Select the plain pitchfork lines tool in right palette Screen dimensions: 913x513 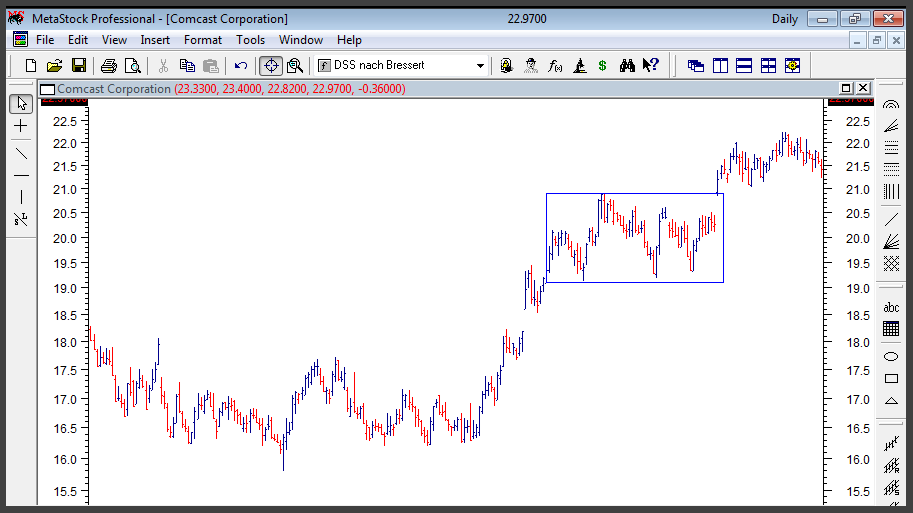click(891, 444)
